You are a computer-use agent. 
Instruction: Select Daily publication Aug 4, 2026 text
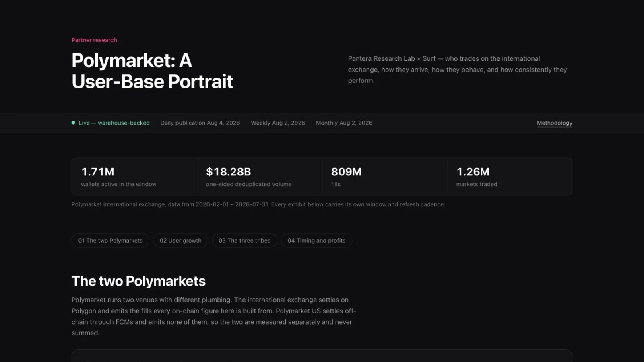200,123
